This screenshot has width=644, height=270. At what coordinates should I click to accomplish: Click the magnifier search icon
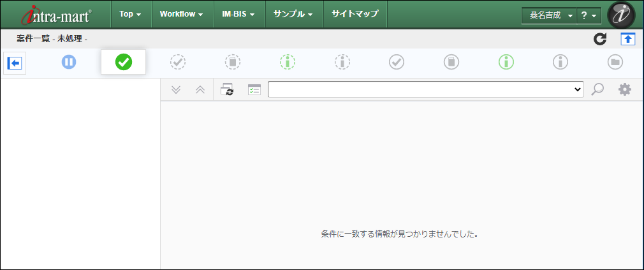tap(597, 89)
